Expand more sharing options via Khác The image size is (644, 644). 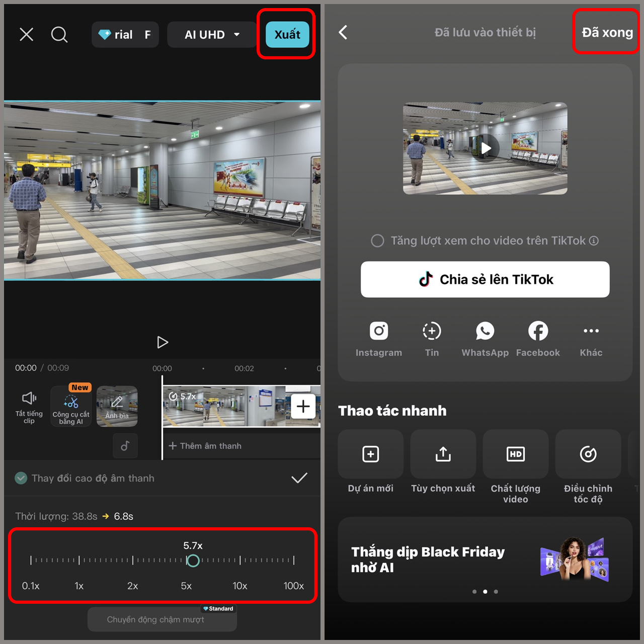591,331
